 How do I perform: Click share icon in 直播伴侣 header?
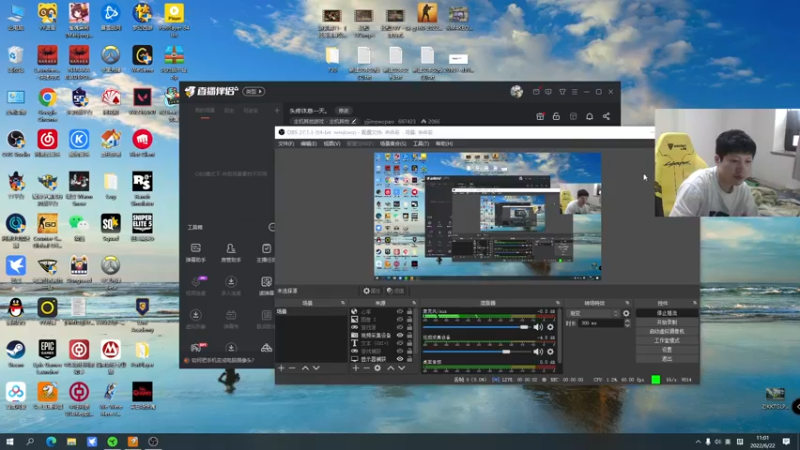[606, 116]
